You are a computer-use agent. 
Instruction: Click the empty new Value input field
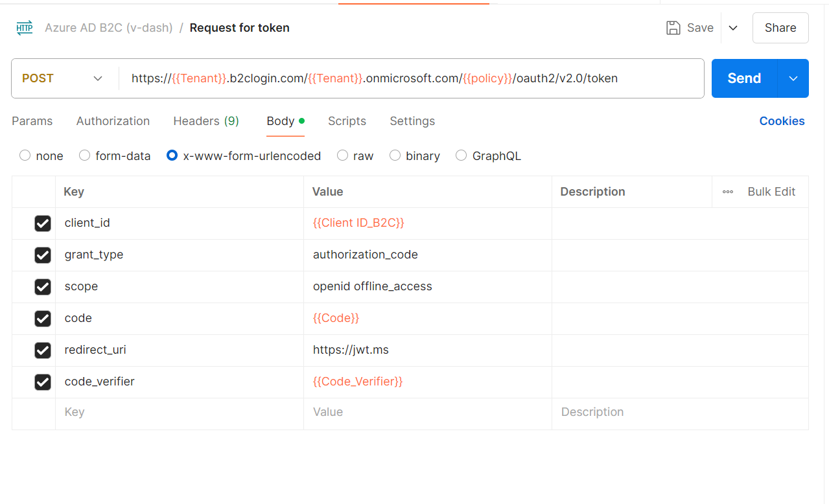click(x=428, y=414)
